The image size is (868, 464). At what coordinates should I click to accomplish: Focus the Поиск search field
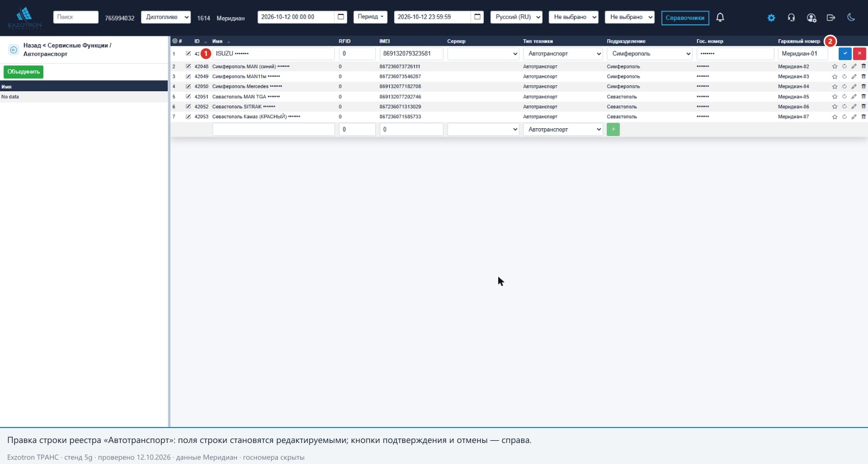[76, 17]
